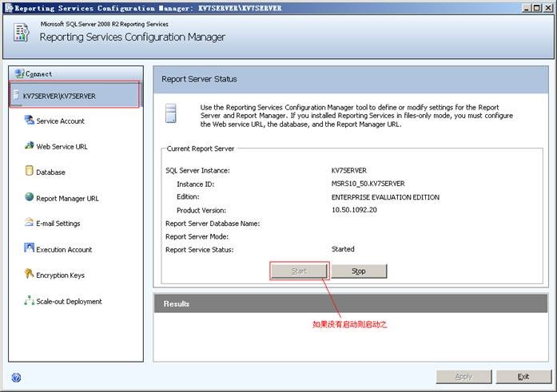
Task: Click the Database cylinder icon
Action: coord(30,172)
